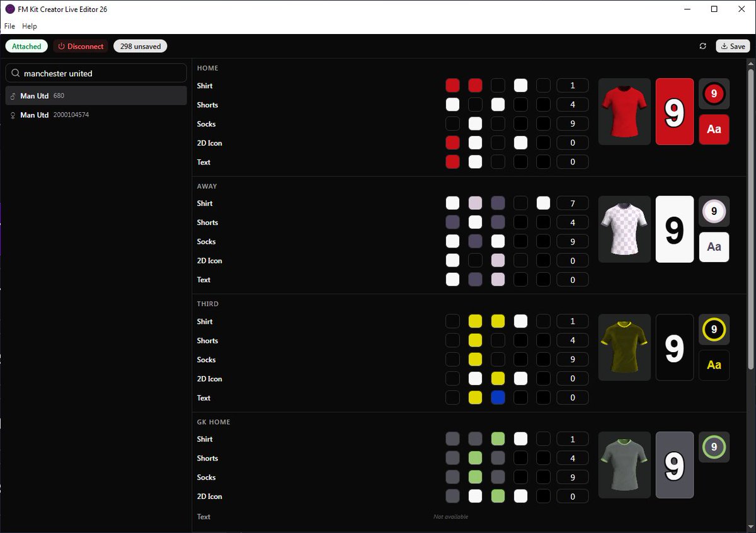Click the green second swatch of GK Home Shorts
The image size is (756, 533).
pyautogui.click(x=475, y=458)
